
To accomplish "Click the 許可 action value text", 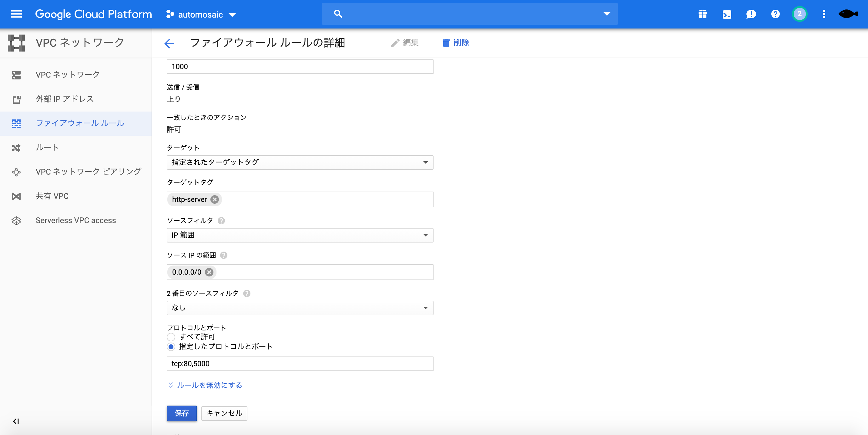I will [x=174, y=129].
